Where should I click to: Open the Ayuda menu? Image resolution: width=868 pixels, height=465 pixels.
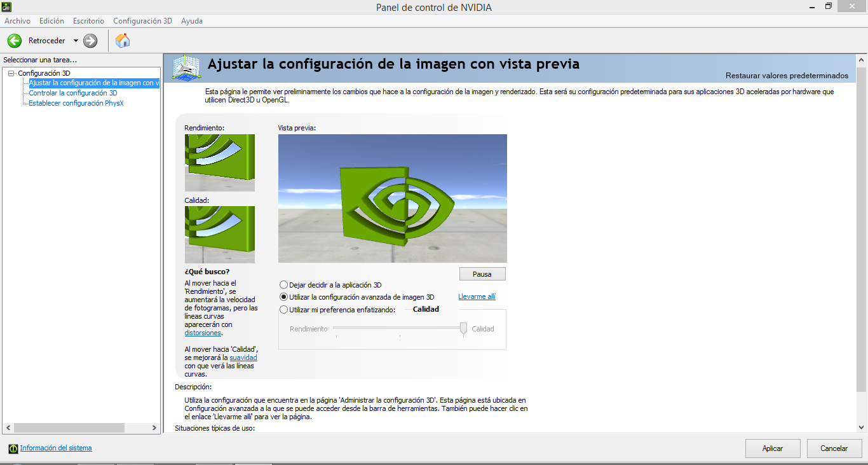coord(192,21)
